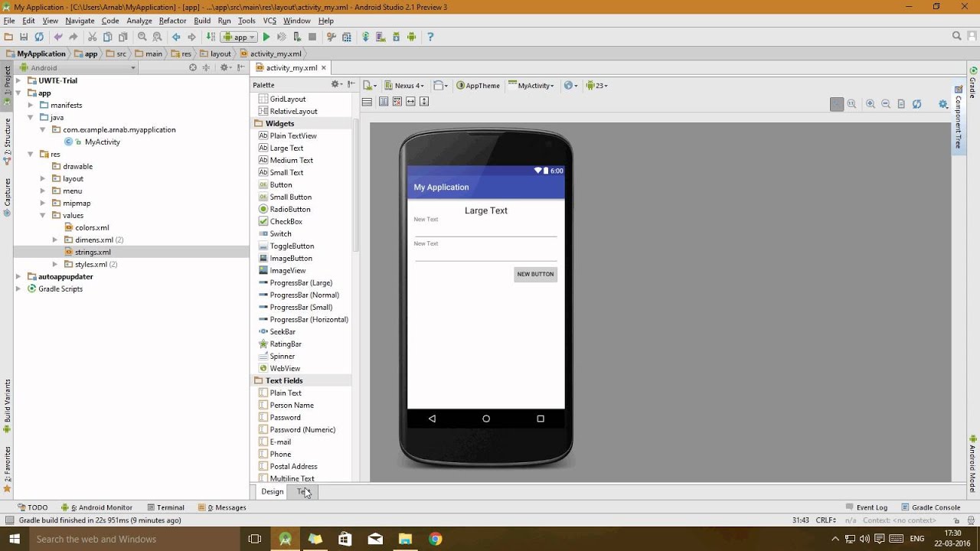
Task: Open the AppTheme selector
Action: pyautogui.click(x=479, y=85)
